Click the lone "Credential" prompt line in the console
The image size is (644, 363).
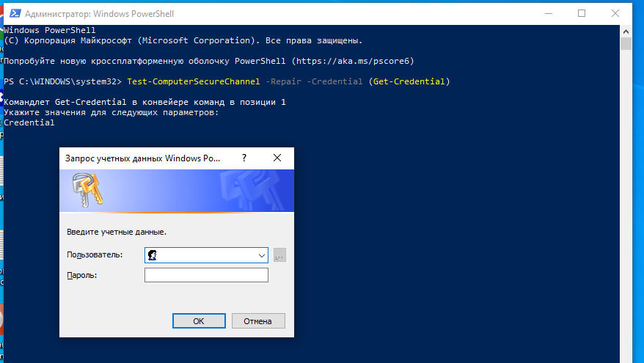click(29, 122)
